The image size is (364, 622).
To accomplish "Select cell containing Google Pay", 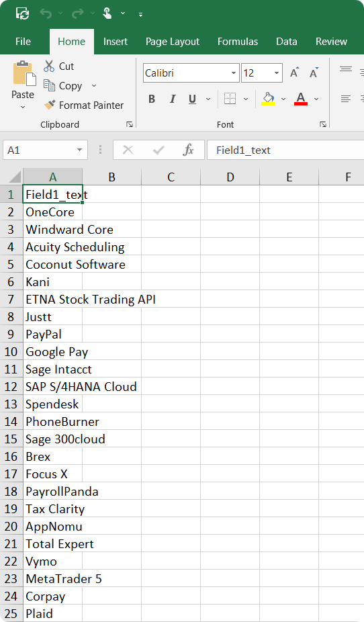I will 53,352.
